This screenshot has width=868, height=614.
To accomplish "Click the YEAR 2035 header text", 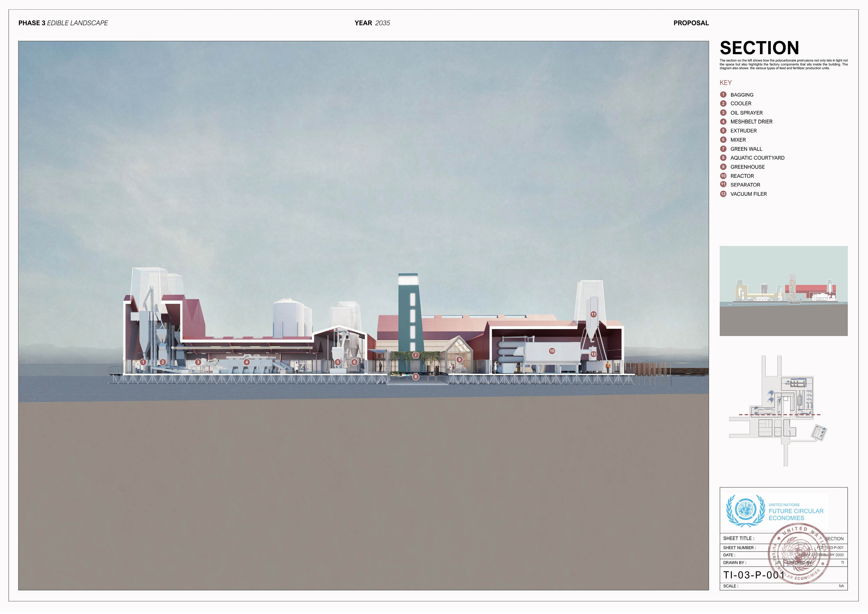I will pos(372,23).
